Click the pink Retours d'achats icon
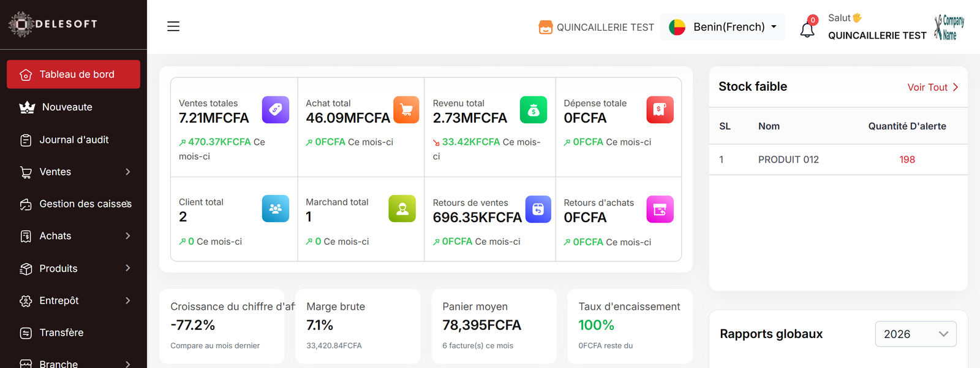This screenshot has height=368, width=980. click(660, 209)
